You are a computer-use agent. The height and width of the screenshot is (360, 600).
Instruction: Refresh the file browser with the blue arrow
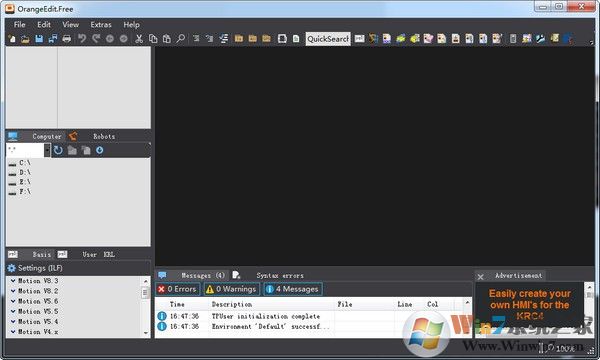[x=58, y=150]
